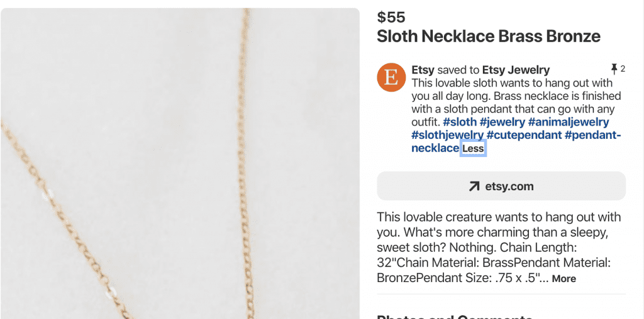Click the arrow icon beside etsy.com

[x=474, y=186]
